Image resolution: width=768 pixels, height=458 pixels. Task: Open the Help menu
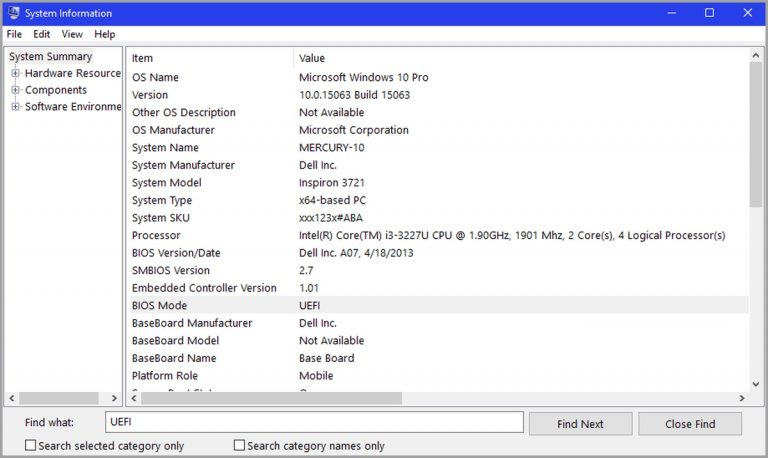click(x=104, y=34)
